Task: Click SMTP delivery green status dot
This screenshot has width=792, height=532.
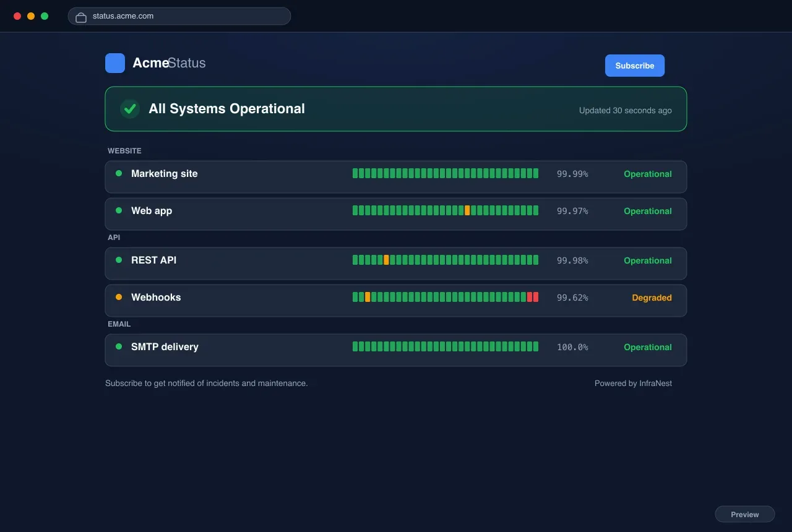Action: point(119,346)
